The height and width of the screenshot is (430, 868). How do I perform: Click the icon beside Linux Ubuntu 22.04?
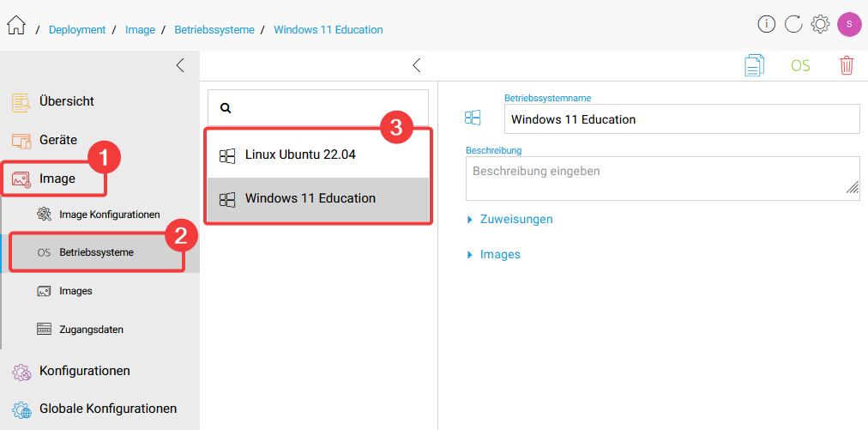coord(227,155)
